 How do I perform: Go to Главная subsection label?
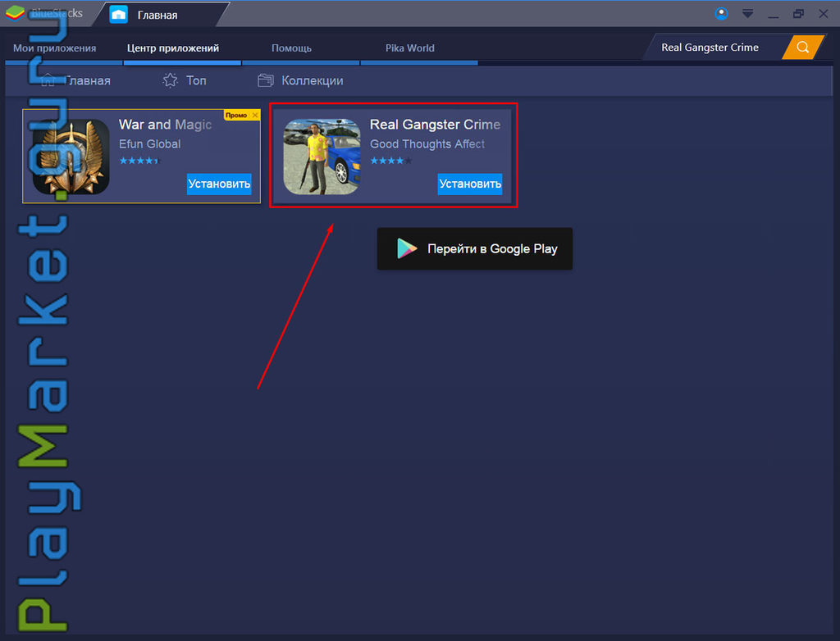point(88,81)
